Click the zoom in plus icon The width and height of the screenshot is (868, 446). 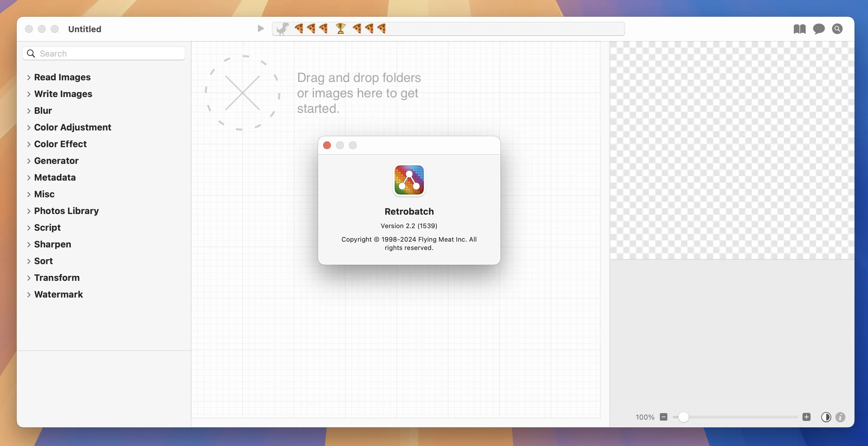click(806, 417)
